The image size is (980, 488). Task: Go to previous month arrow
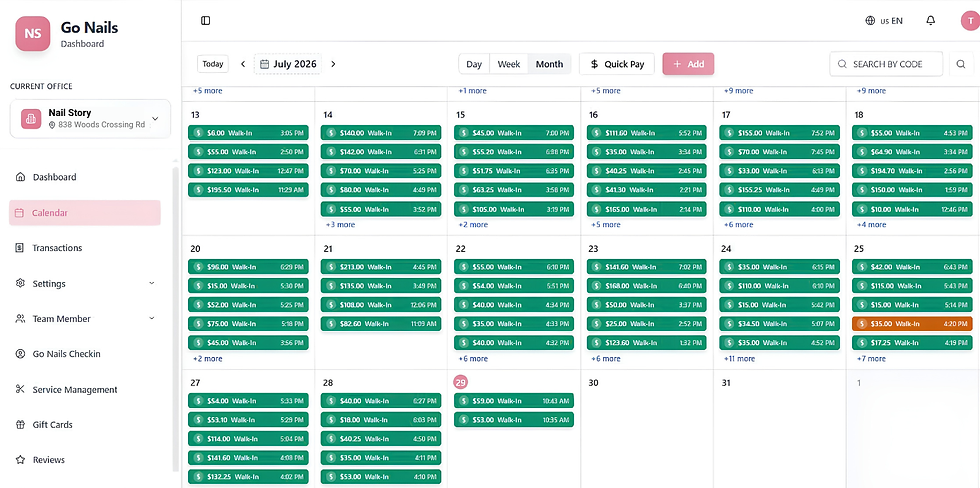pyautogui.click(x=243, y=64)
